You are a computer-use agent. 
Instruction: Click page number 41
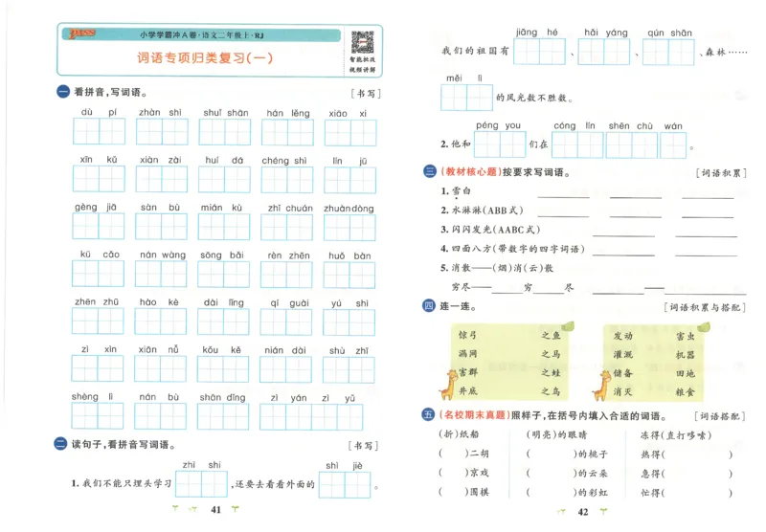pos(215,510)
